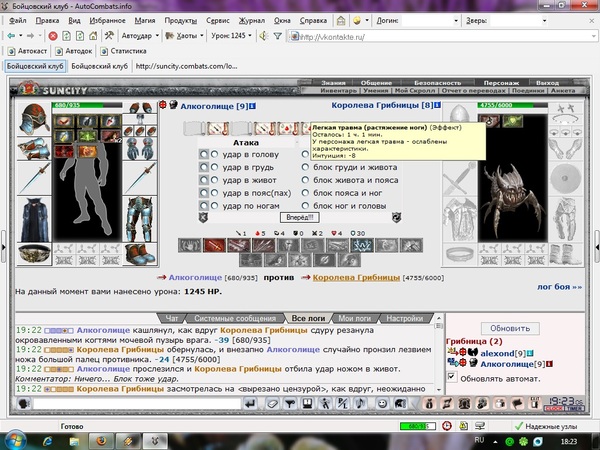
Task: Open the Сервис menu
Action: click(218, 21)
